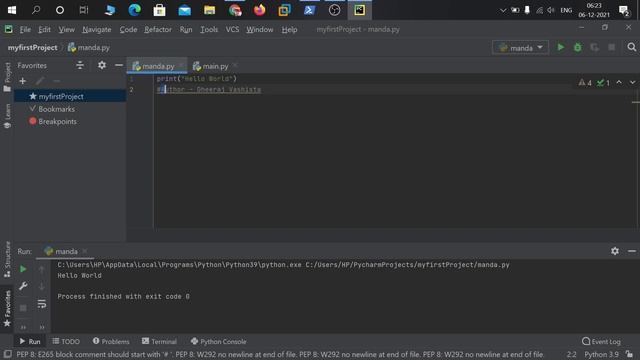This screenshot has height=360, width=640.
Task: Open run settings wrench icon
Action: click(x=23, y=286)
